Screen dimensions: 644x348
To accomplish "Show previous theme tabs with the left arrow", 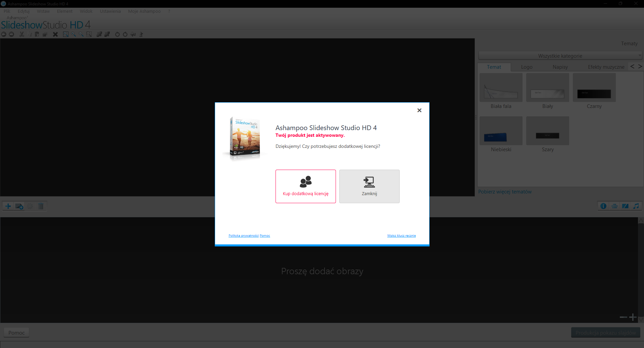I will click(x=632, y=66).
